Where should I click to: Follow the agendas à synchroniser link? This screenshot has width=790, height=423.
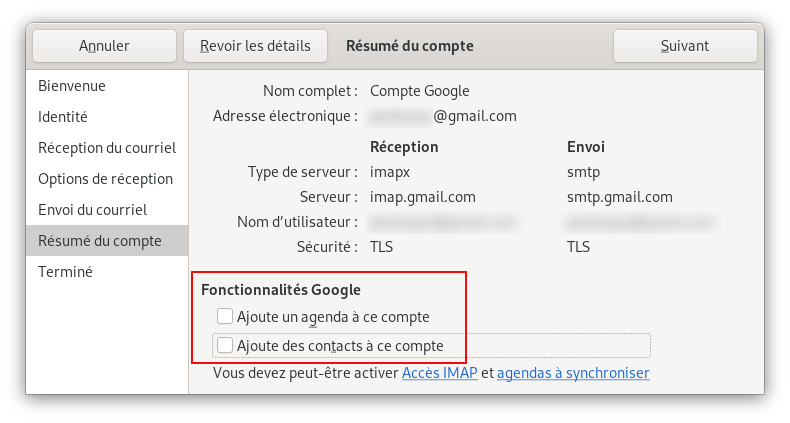click(573, 373)
